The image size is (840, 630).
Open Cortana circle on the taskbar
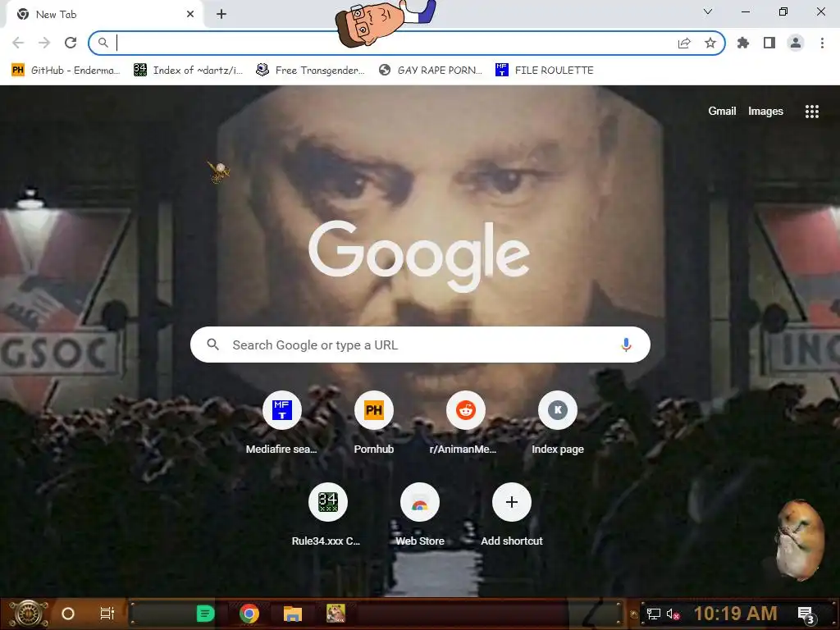(68, 614)
